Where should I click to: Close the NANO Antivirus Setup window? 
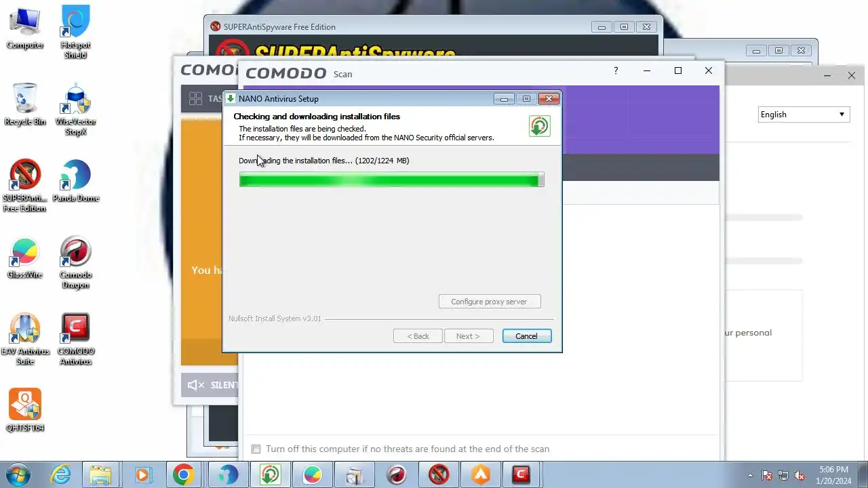tap(549, 99)
